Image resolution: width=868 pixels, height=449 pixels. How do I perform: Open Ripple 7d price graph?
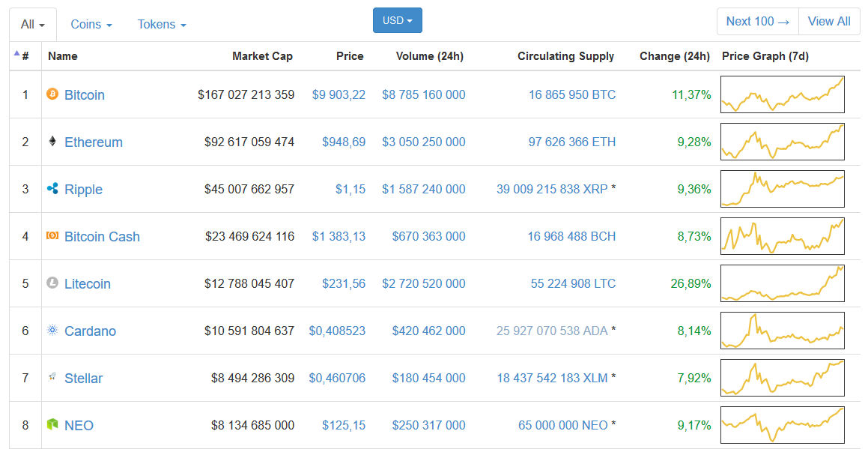coord(782,188)
